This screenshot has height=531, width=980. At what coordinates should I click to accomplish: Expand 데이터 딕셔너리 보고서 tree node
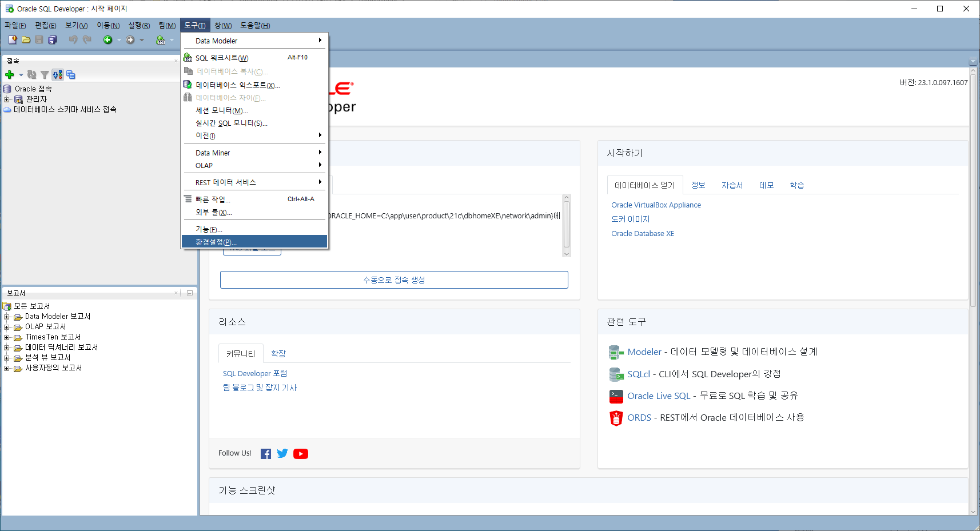tap(7, 348)
